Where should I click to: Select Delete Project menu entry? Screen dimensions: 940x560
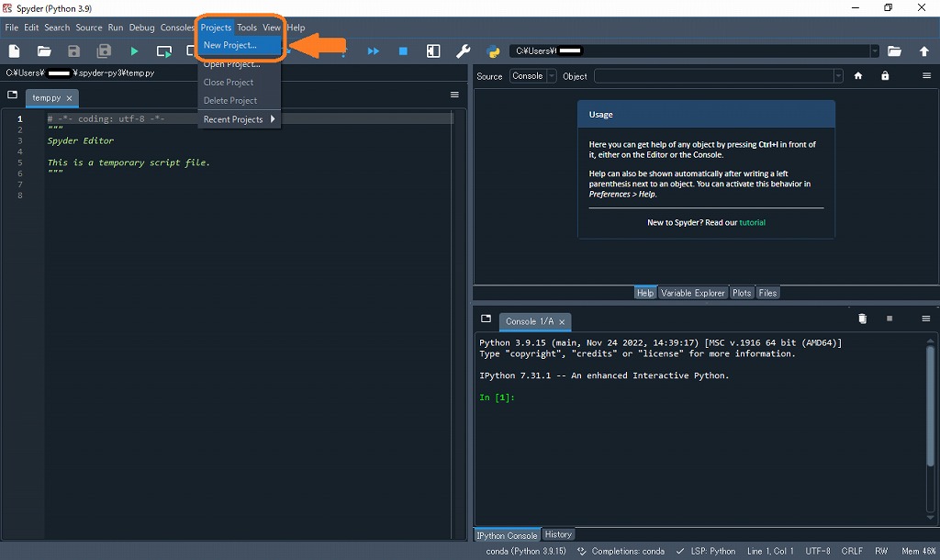click(240, 101)
